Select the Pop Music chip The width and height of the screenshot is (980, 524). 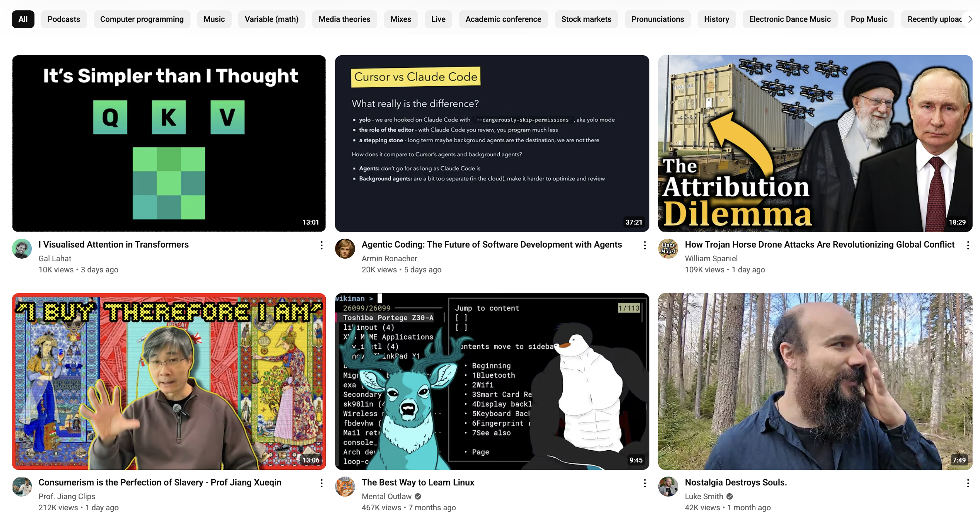[869, 19]
